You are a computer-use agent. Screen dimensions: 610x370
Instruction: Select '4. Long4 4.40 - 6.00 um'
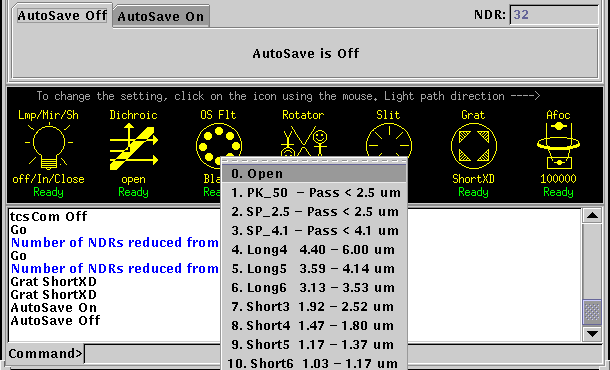point(314,249)
